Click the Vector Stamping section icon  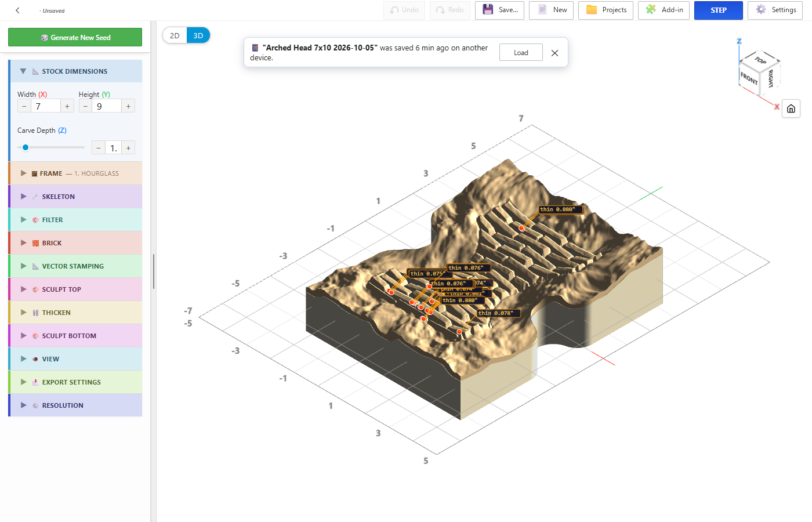tap(35, 266)
